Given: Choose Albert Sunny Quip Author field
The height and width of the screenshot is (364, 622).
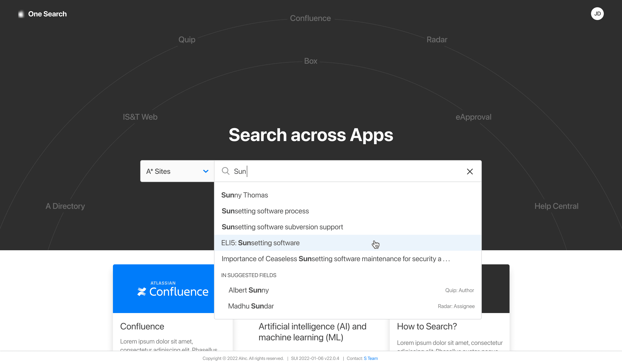Looking at the screenshot, I should click(249, 290).
